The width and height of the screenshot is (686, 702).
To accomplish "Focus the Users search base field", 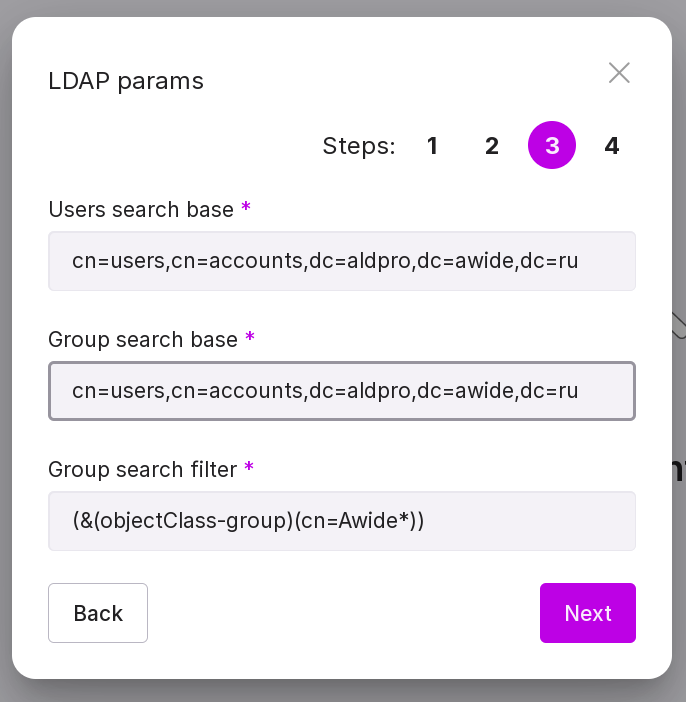I will pos(342,261).
